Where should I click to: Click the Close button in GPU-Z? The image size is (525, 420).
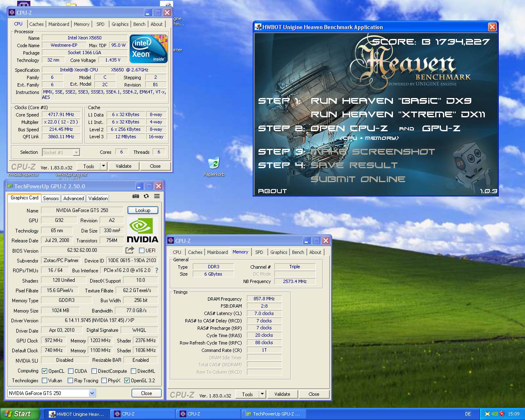[146, 393]
